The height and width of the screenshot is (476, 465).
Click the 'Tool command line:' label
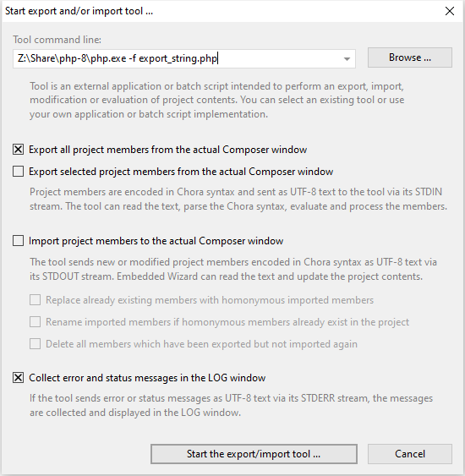point(57,40)
